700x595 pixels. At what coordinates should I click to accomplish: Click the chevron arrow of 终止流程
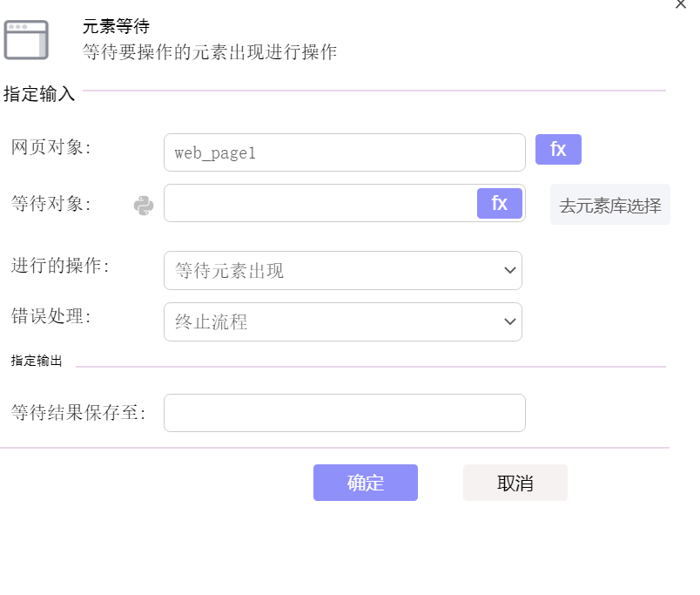510,321
